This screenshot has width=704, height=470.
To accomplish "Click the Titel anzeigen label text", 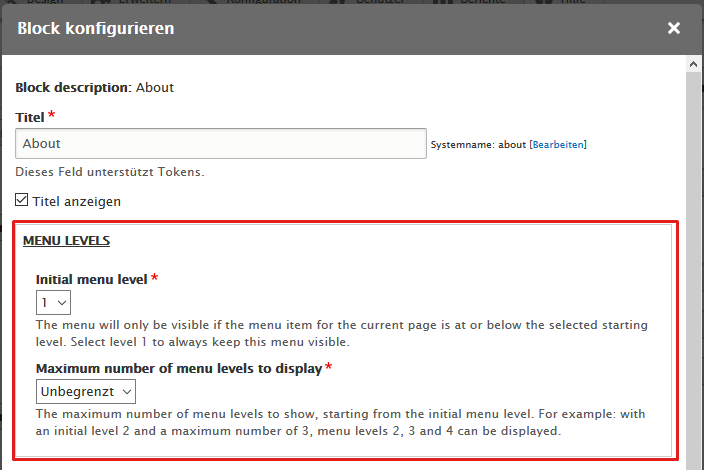I will point(77,201).
